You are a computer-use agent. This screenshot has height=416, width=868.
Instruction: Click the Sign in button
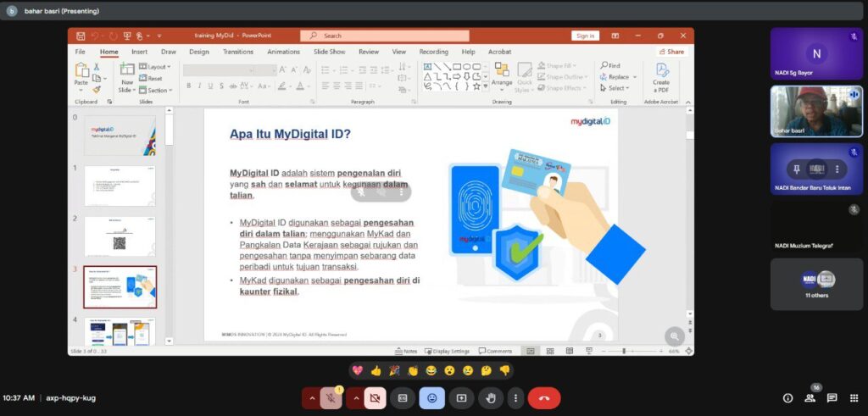tap(585, 36)
